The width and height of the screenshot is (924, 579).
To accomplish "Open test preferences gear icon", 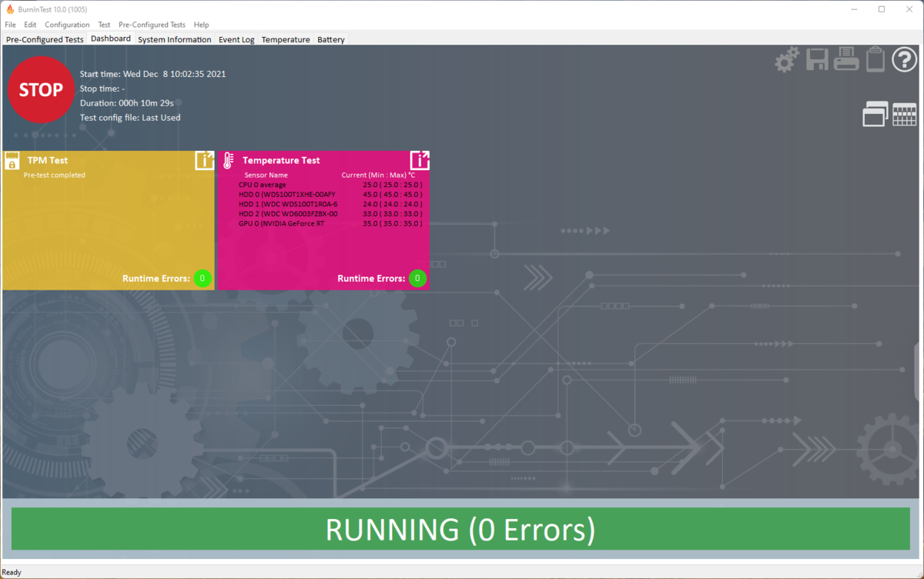I will (787, 60).
